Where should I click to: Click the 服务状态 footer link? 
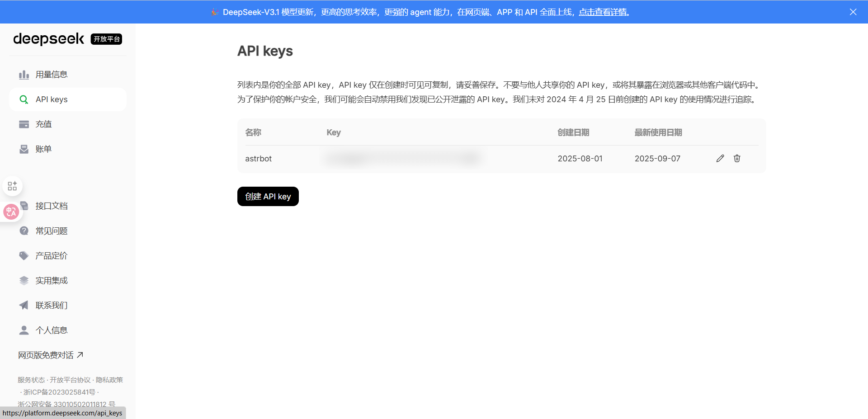(31, 380)
